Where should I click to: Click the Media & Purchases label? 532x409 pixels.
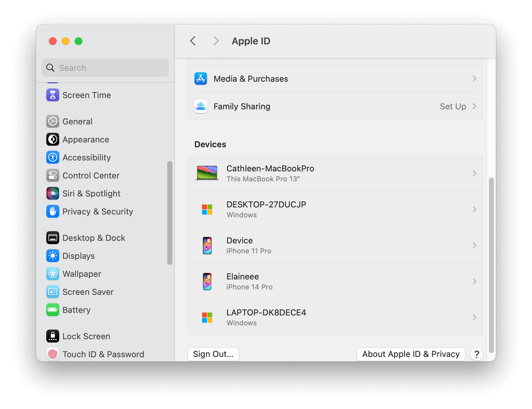point(251,79)
